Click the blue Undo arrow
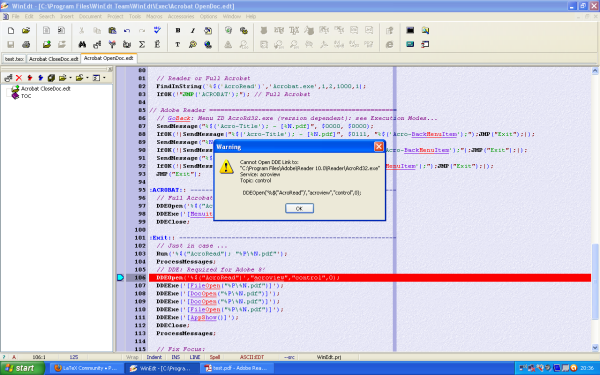Screen dimensions: 600x375 (127, 31)
